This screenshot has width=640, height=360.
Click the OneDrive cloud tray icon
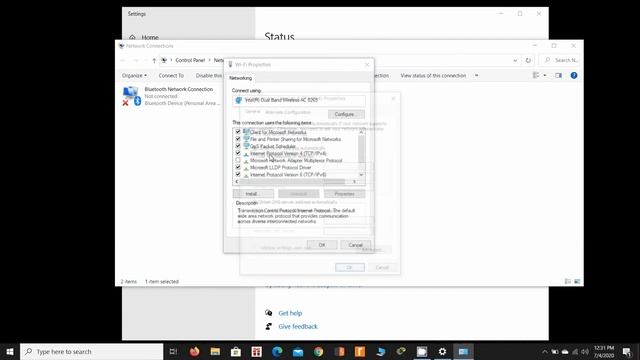(x=565, y=351)
